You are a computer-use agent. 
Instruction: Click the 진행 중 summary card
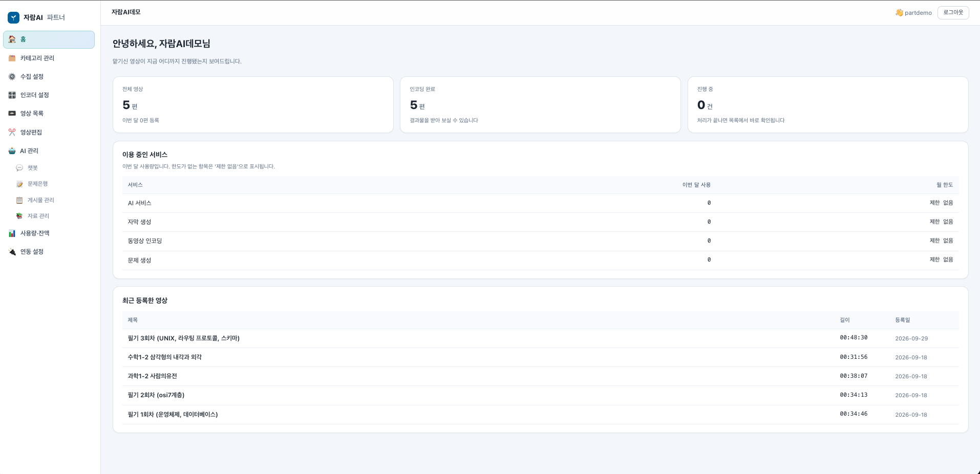(x=828, y=105)
